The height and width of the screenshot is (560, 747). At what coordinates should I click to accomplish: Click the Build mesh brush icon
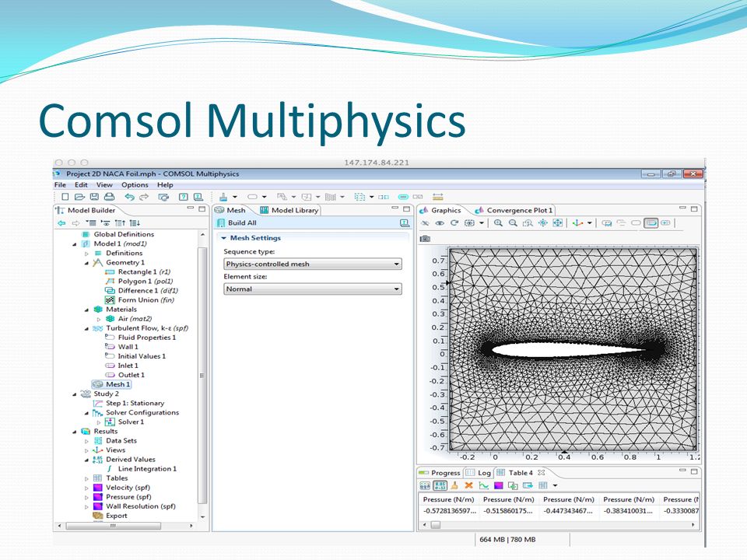click(x=223, y=197)
